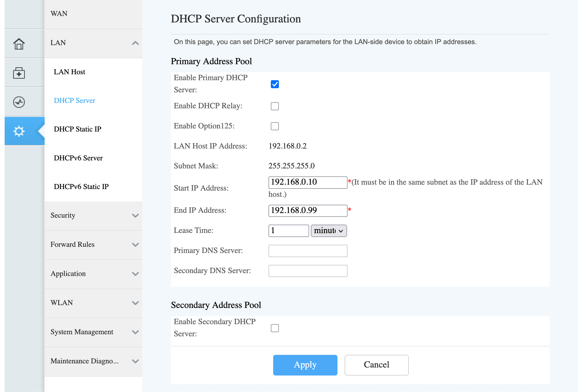Expand the Security menu section
This screenshot has width=583, height=392.
tap(93, 216)
